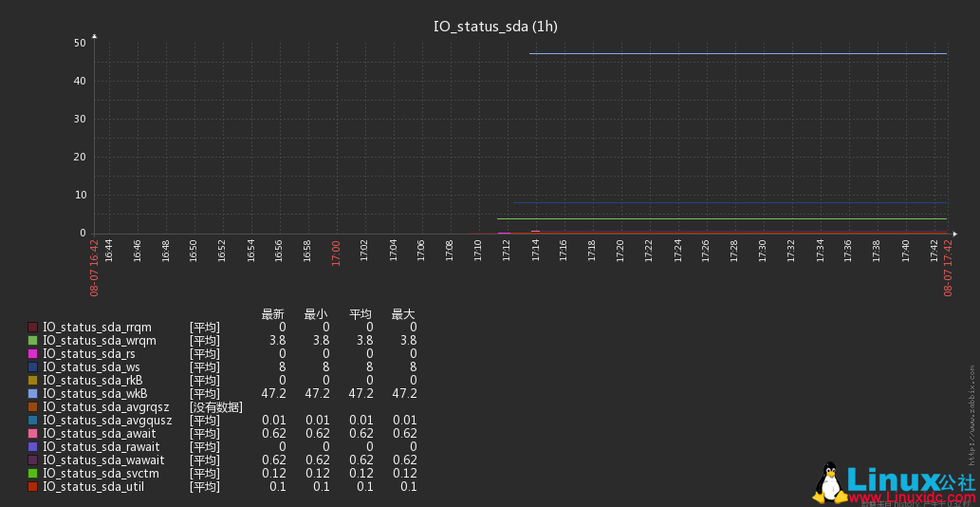Click the dark blue IO_status_sda_ws swatch
Image resolution: width=980 pixels, height=507 pixels.
tap(32, 367)
